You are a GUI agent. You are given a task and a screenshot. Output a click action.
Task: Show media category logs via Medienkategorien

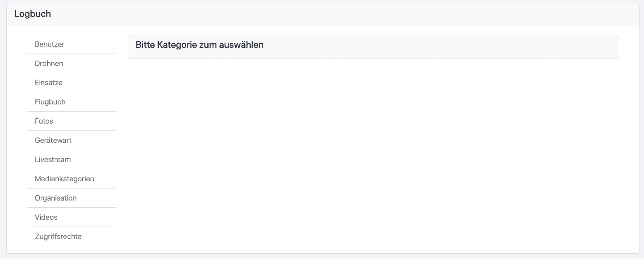pos(64,179)
